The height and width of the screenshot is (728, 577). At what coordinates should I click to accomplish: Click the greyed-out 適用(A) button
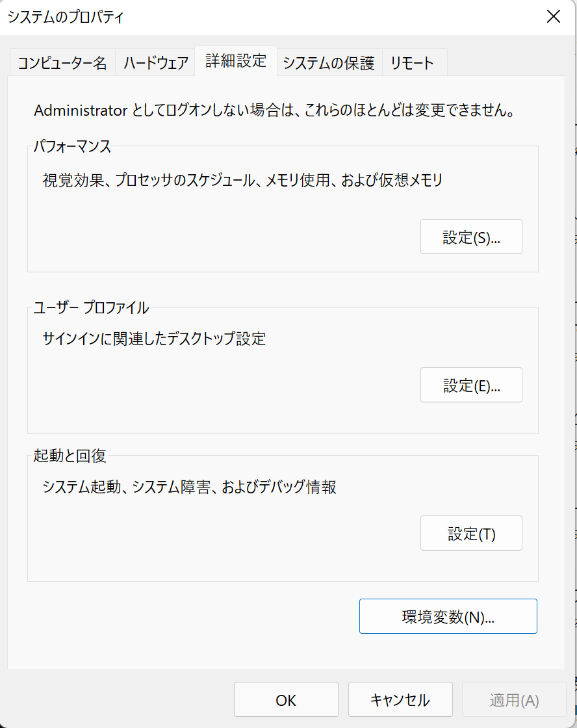513,699
